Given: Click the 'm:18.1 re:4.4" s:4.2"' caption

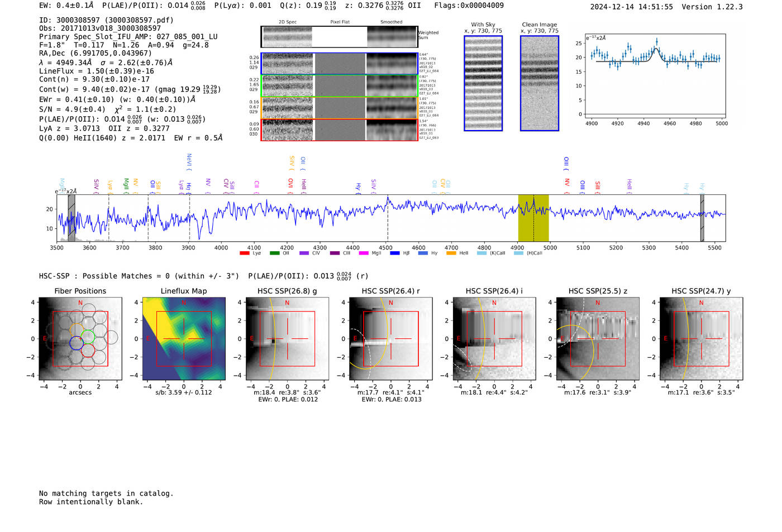Looking at the screenshot, I should [494, 392].
